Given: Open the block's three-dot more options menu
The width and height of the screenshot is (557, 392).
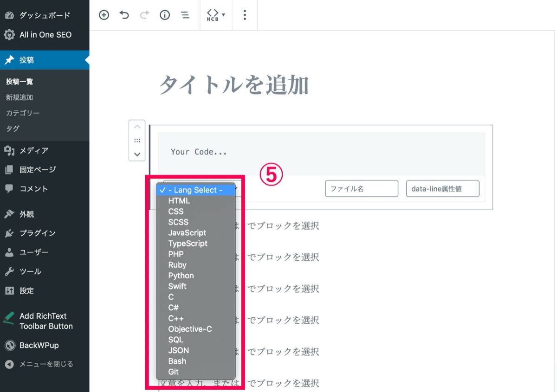Looking at the screenshot, I should 245,15.
